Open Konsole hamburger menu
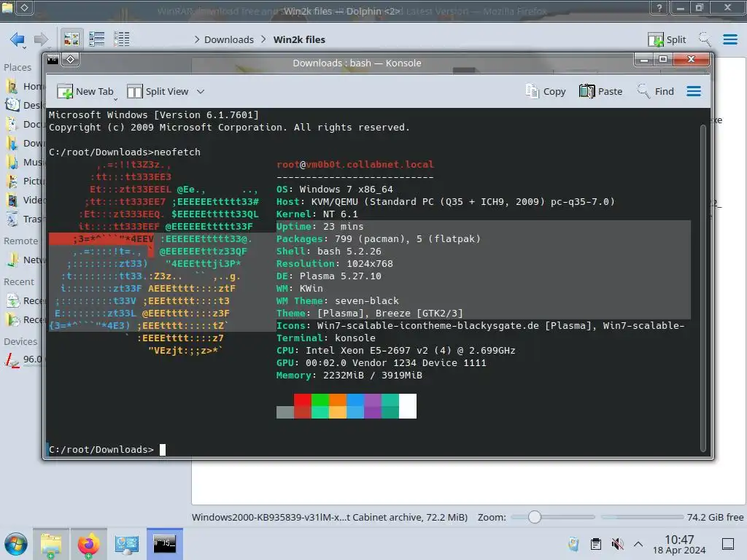 pos(694,91)
